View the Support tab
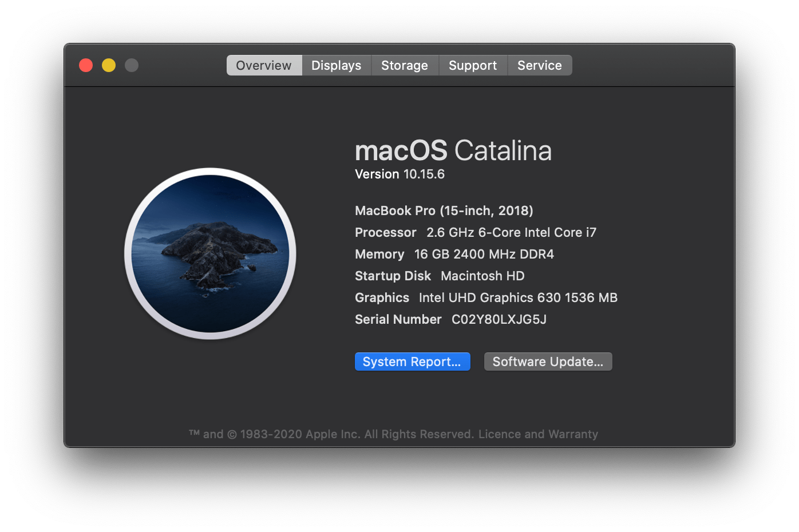The height and width of the screenshot is (532, 799). coord(473,65)
